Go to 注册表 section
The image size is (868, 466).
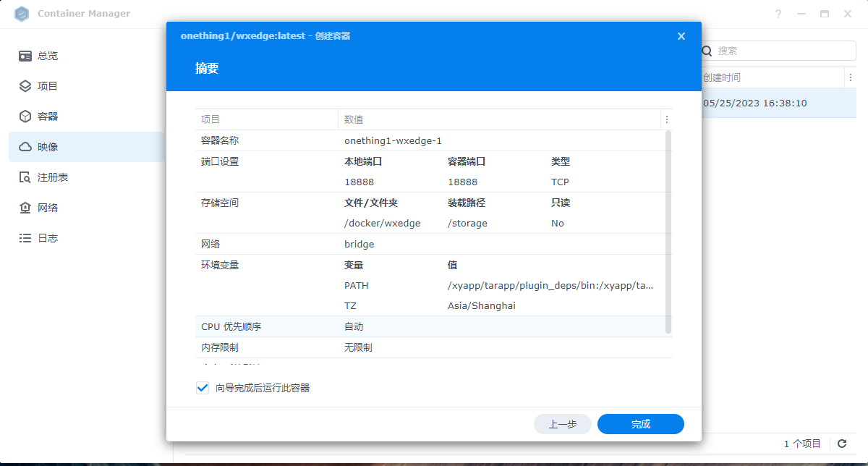coord(87,177)
